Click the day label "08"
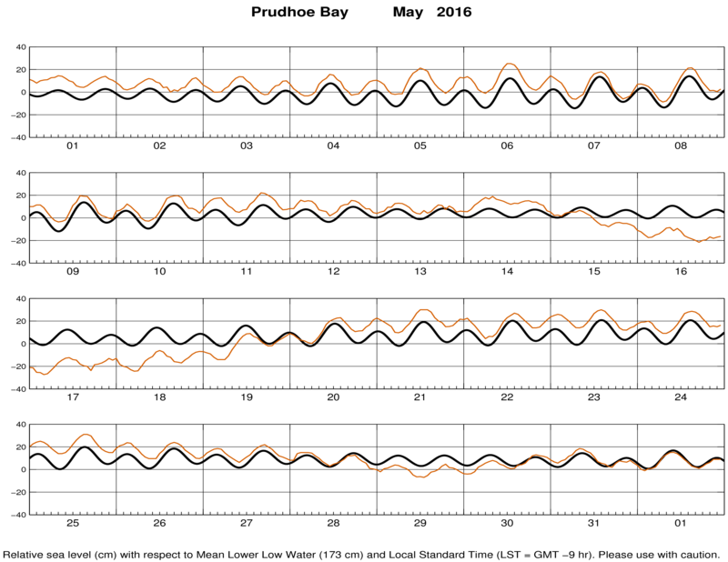 click(681, 146)
